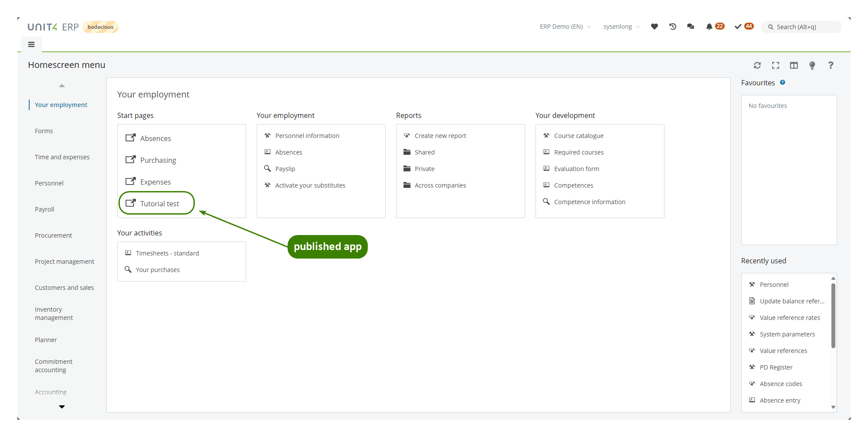Viewport: 868px width, 437px height.
Task: Click the lightbulb tips icon
Action: click(x=812, y=65)
